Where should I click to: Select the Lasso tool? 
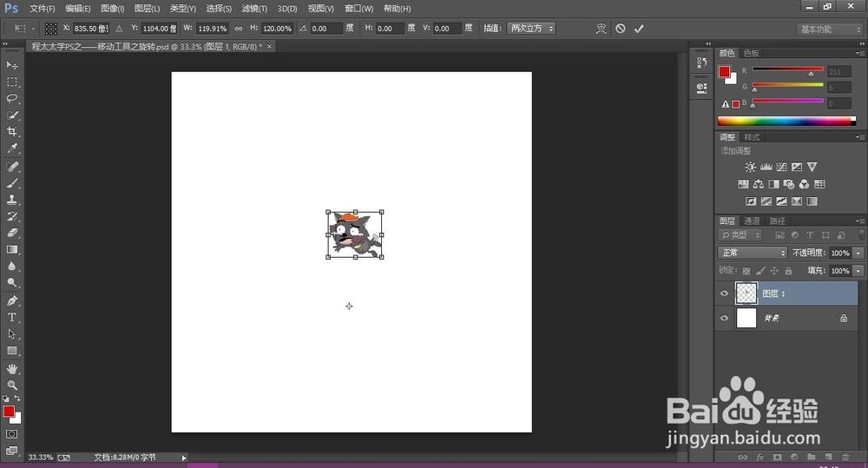(11, 99)
